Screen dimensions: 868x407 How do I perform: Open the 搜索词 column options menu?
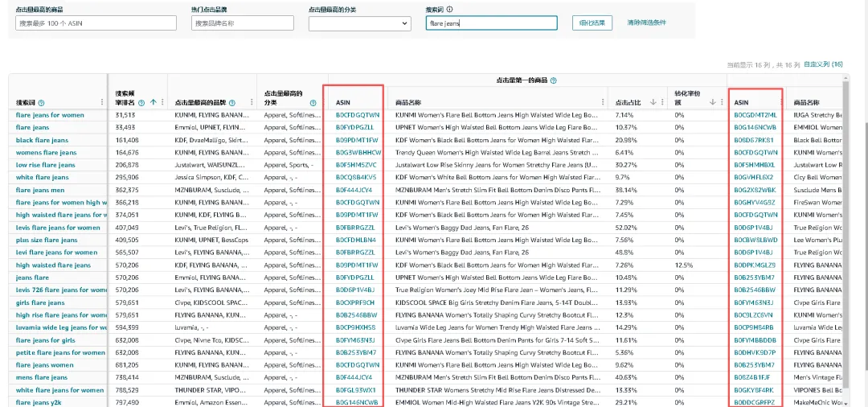(x=102, y=102)
